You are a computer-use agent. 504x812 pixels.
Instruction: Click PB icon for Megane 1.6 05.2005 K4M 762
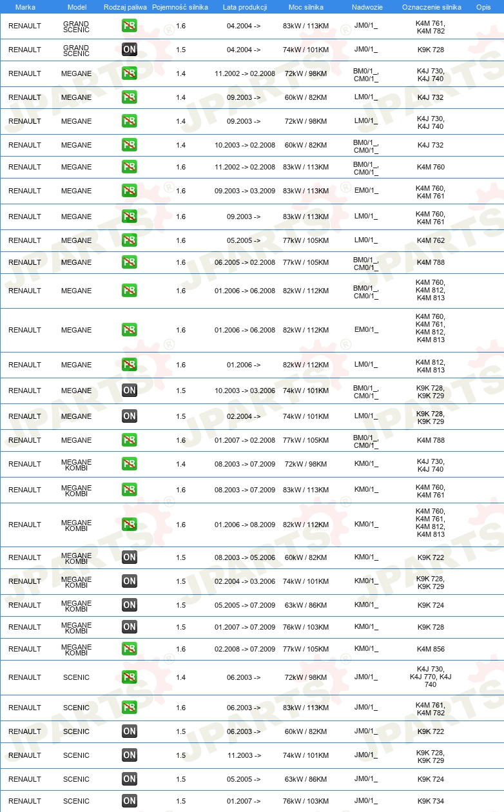point(129,240)
